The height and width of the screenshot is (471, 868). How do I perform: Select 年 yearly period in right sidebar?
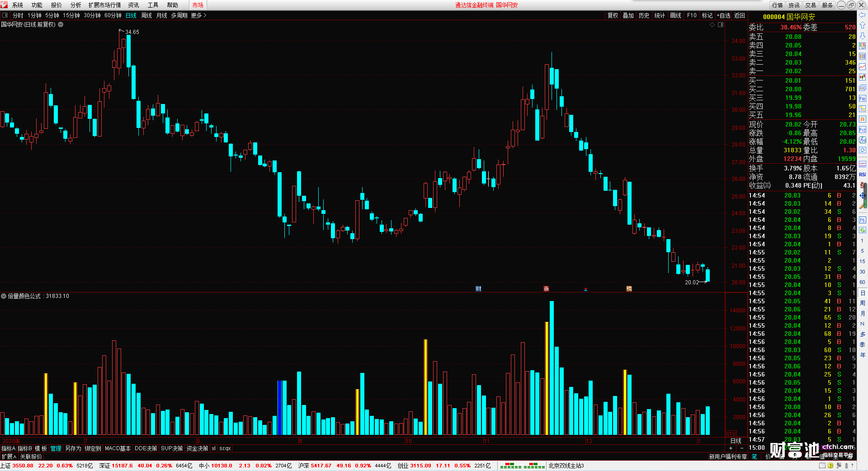coord(862,355)
